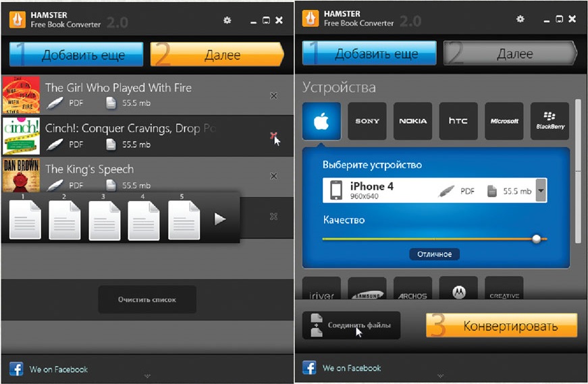The image size is (588, 384).
Task: Click file size icon in iPhone 4 row
Action: click(x=492, y=191)
